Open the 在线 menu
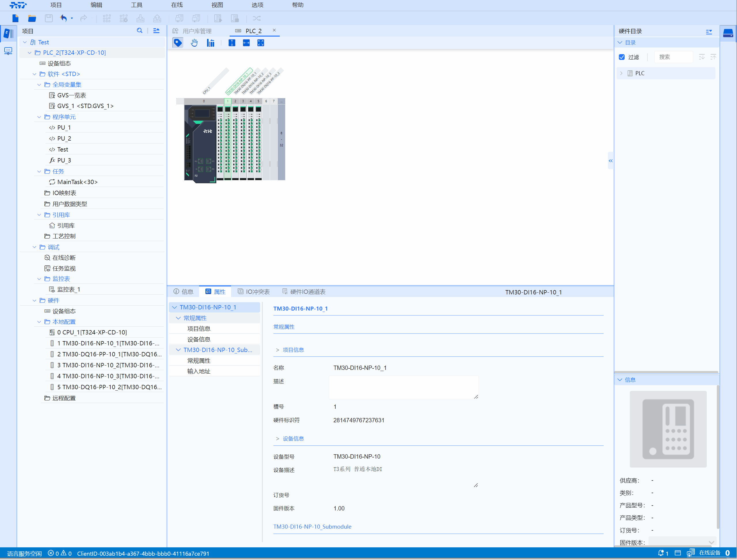The width and height of the screenshot is (737, 560). (x=177, y=5)
